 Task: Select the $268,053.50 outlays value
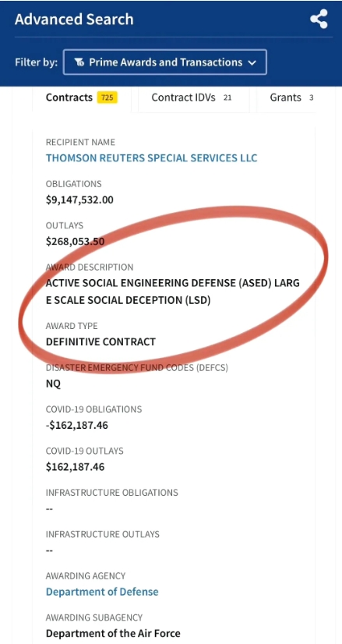pyautogui.click(x=75, y=242)
